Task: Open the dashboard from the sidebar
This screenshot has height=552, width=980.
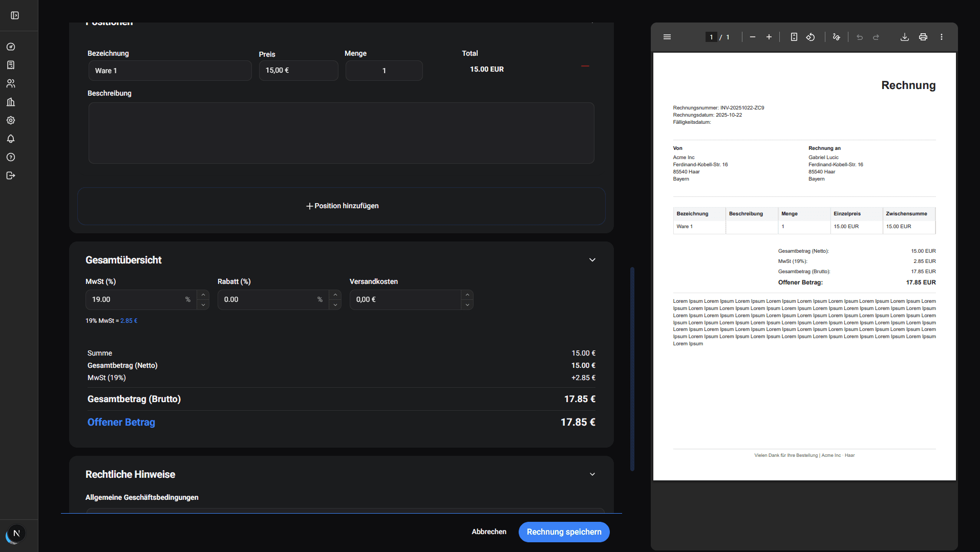Action: [x=11, y=47]
